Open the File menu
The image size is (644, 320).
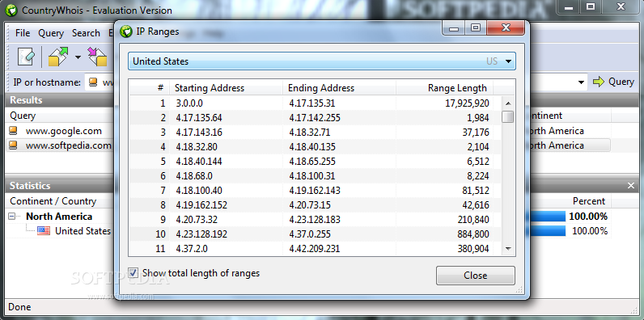(23, 33)
